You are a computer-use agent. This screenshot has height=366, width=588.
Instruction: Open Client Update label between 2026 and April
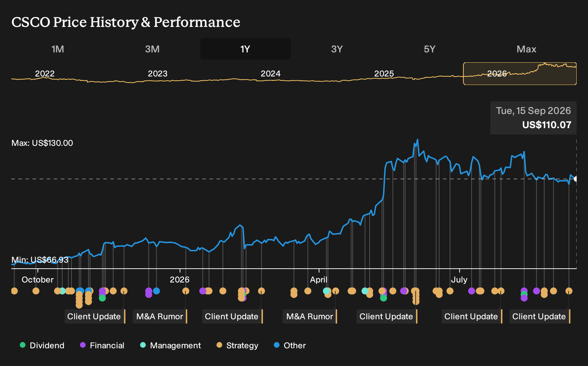click(x=232, y=316)
